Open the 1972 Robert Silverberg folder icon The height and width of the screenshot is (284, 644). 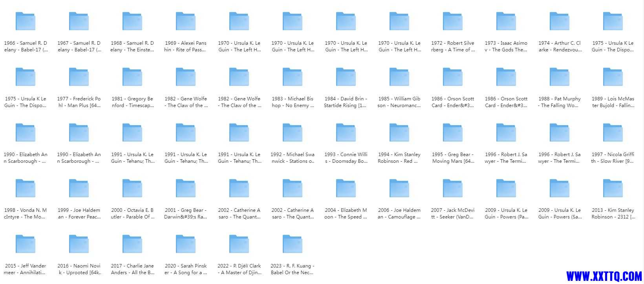tap(453, 21)
